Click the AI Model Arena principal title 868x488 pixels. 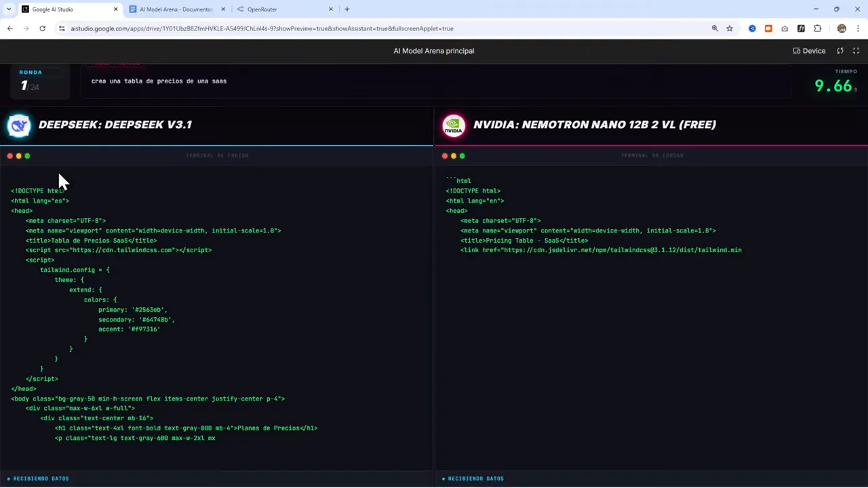click(x=433, y=50)
